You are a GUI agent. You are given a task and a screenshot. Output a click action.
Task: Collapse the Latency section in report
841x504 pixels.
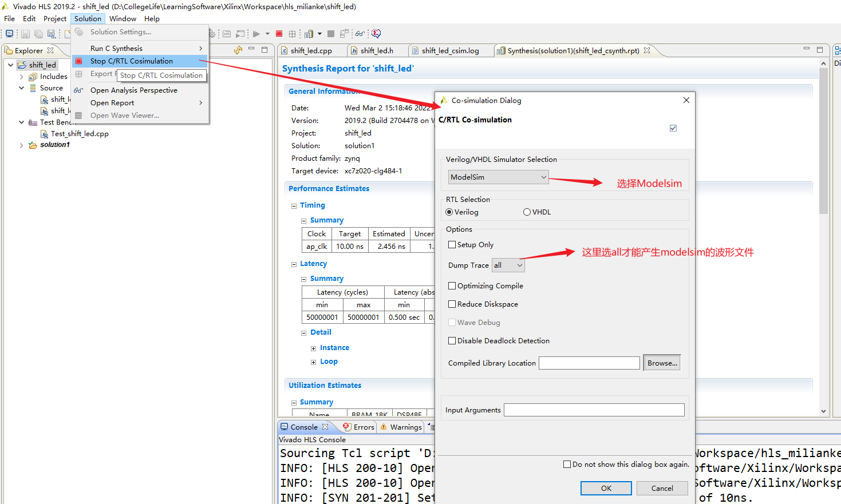pyautogui.click(x=294, y=264)
